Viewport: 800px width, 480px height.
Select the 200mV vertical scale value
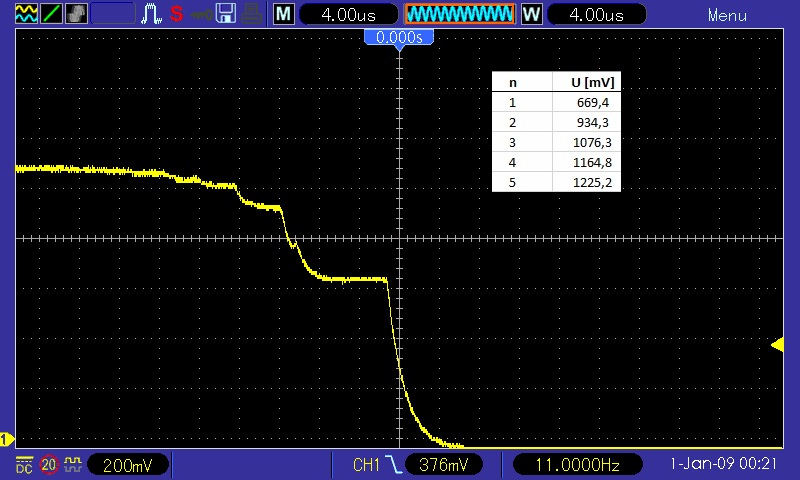point(128,465)
